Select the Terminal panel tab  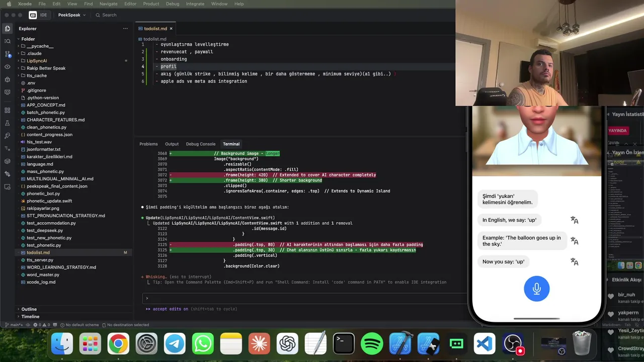231,144
